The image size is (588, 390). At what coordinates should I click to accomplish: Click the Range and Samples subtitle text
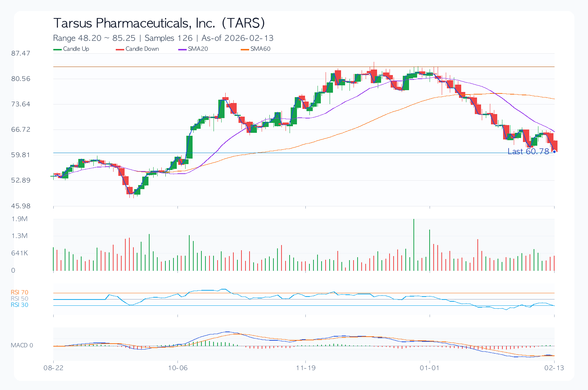click(163, 38)
